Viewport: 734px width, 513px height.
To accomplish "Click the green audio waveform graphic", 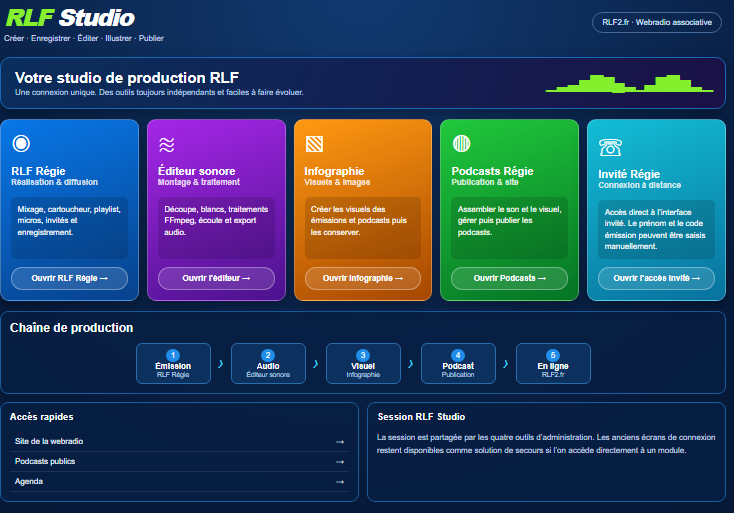I will pyautogui.click(x=629, y=83).
